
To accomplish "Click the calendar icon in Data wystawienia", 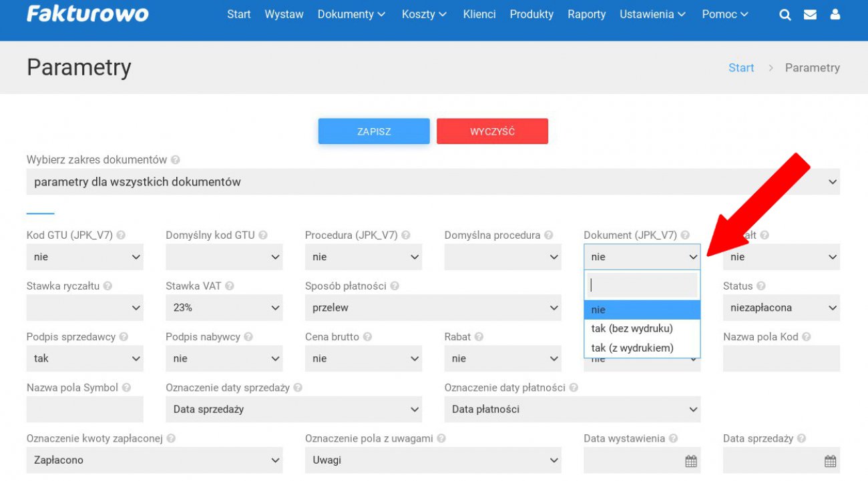I will (690, 461).
